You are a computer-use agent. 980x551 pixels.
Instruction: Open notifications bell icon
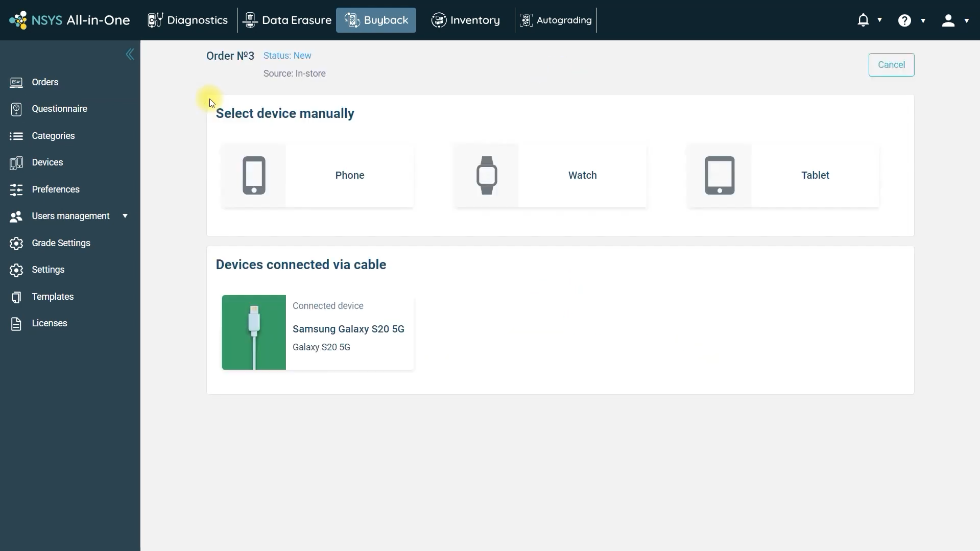pyautogui.click(x=863, y=20)
